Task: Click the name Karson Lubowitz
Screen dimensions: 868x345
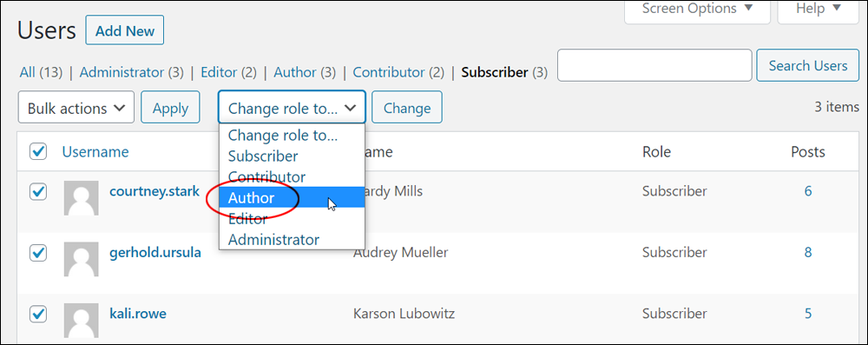Action: (404, 314)
